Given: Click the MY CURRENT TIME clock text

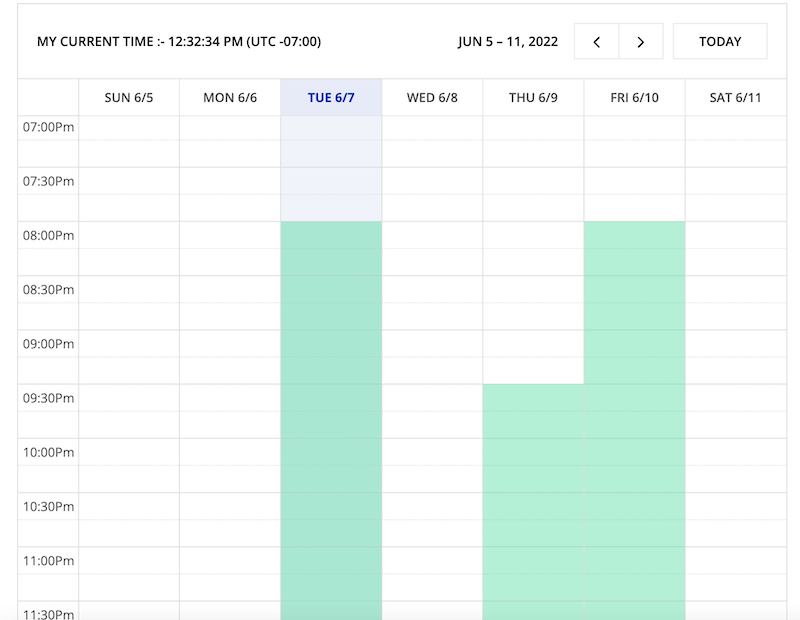Looking at the screenshot, I should (179, 41).
